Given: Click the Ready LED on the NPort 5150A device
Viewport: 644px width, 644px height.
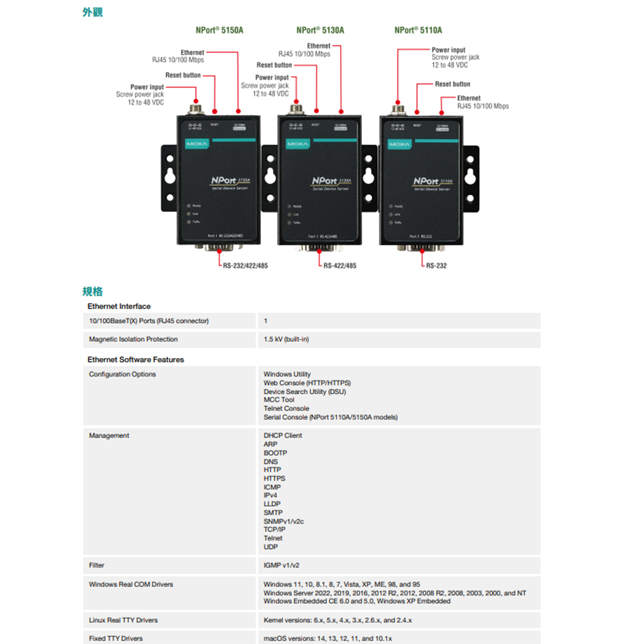Looking at the screenshot, I should tap(189, 205).
